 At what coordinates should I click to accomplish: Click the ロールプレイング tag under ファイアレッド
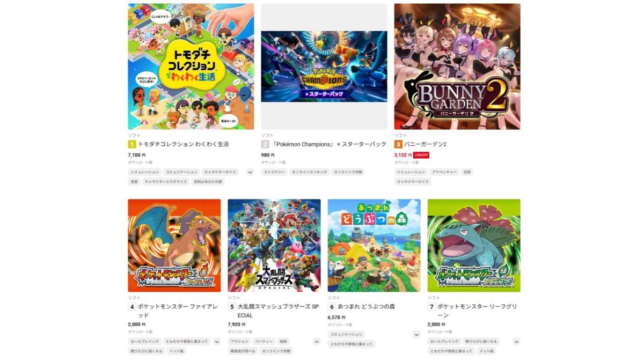point(145,342)
